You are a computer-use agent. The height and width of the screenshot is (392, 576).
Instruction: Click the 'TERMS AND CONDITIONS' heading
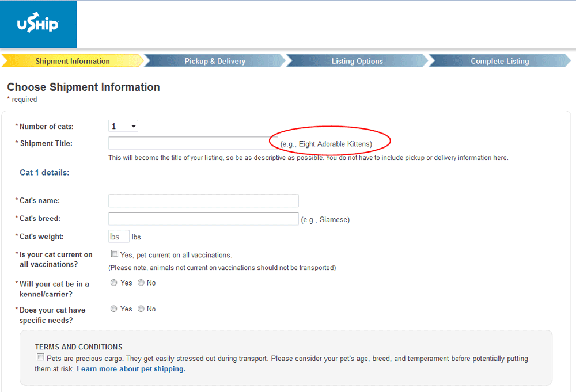click(x=78, y=347)
